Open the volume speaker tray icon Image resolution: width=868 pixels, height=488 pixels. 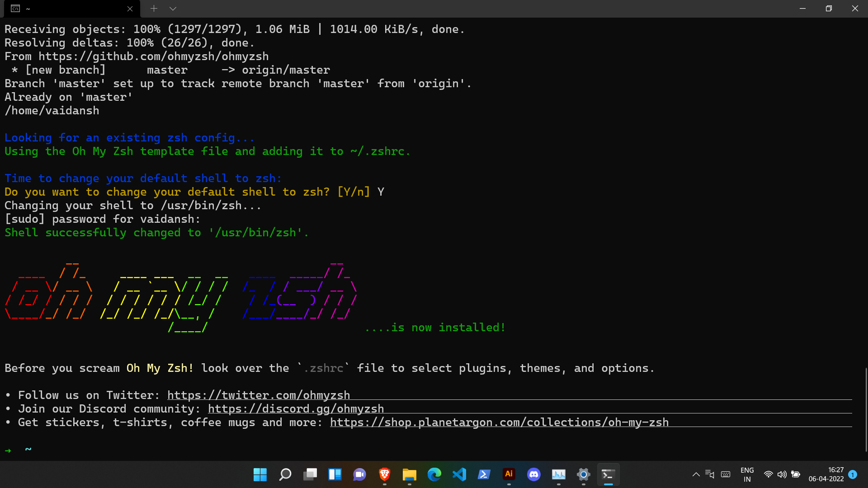coord(782,474)
